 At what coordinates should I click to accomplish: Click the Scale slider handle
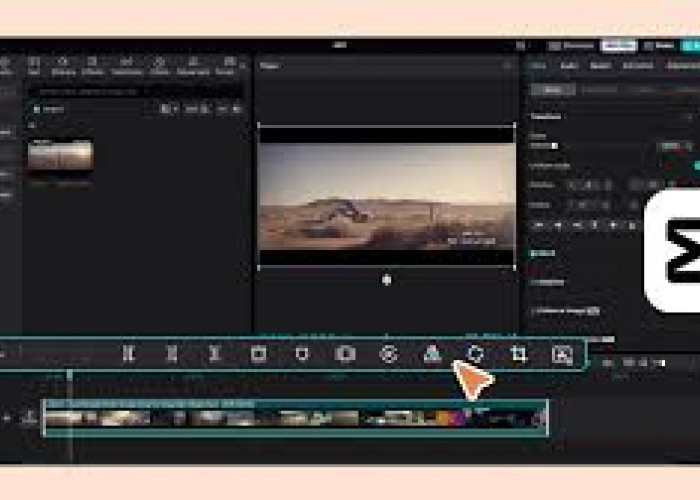(x=555, y=146)
